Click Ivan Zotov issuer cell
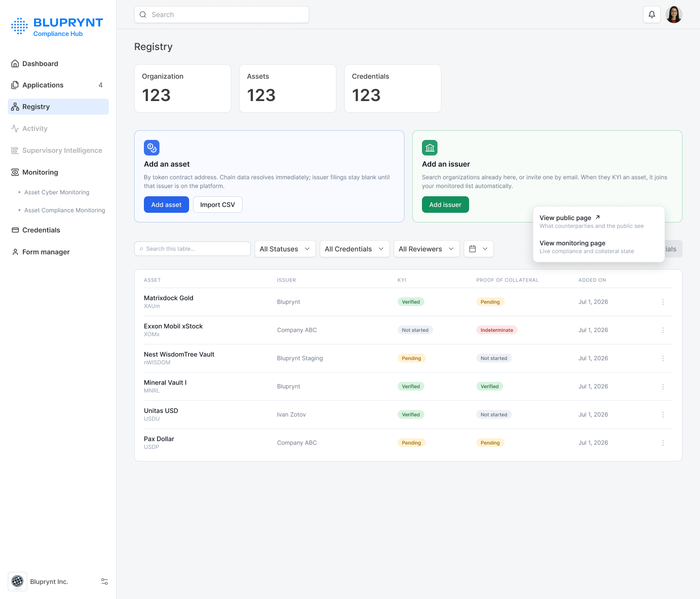This screenshot has width=700, height=599. click(291, 415)
